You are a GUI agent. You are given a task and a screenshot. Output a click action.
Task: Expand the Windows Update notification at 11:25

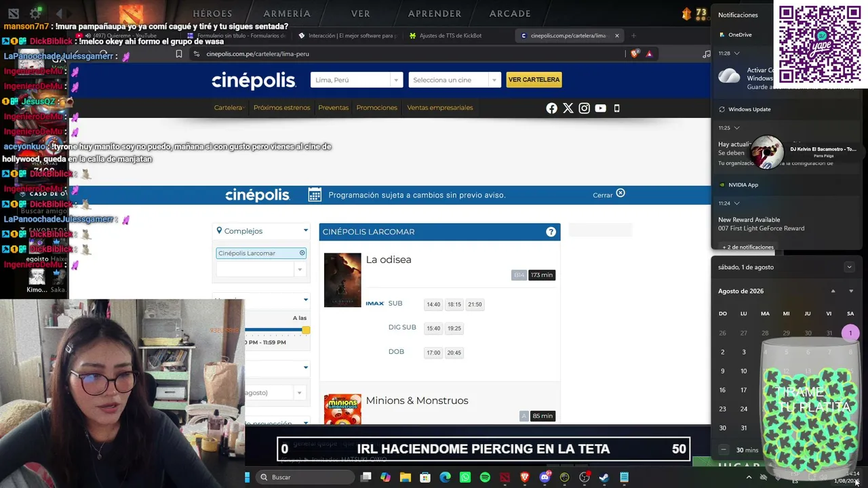click(x=737, y=127)
